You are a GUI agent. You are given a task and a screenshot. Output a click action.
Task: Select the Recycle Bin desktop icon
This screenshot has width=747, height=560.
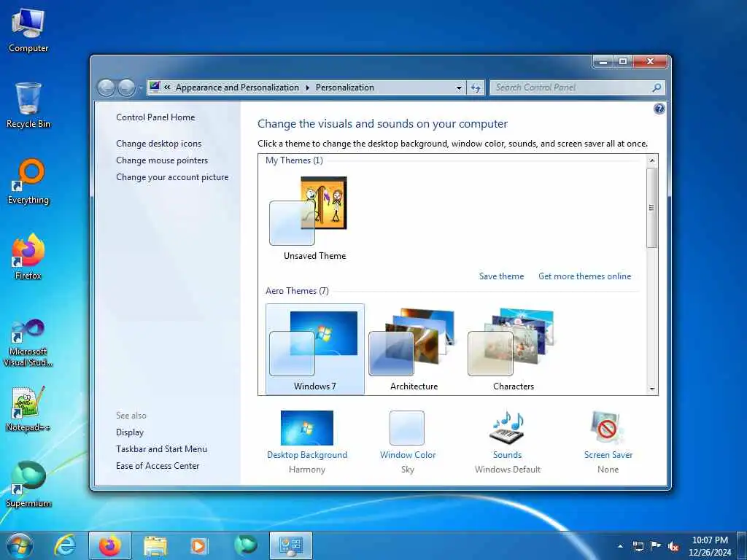tap(28, 105)
